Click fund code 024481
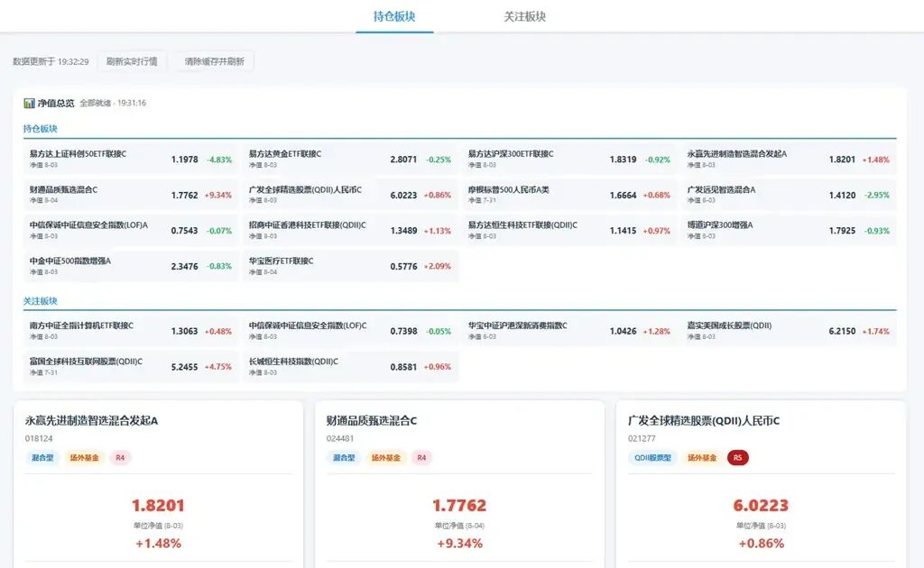Viewport: 924px width, 568px height. pos(340,438)
